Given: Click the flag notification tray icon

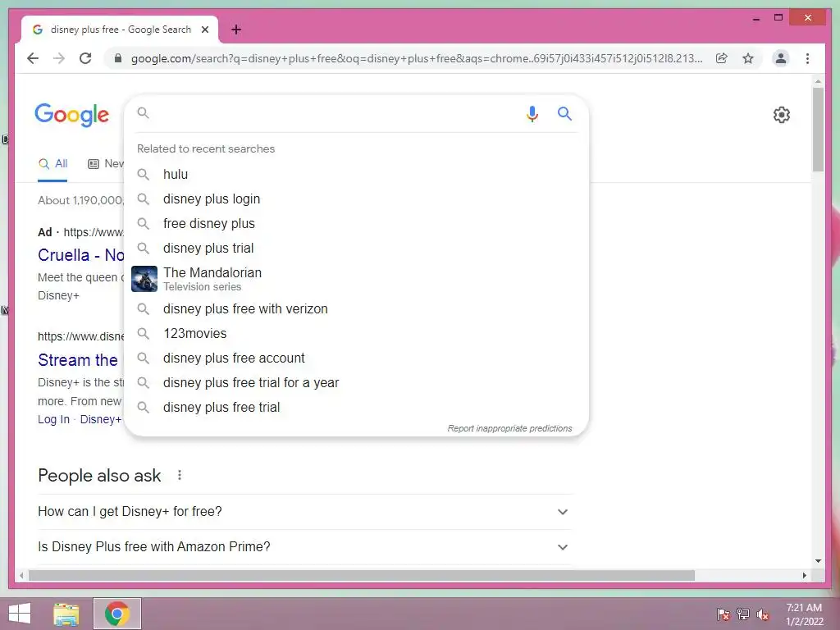Looking at the screenshot, I should 723,614.
